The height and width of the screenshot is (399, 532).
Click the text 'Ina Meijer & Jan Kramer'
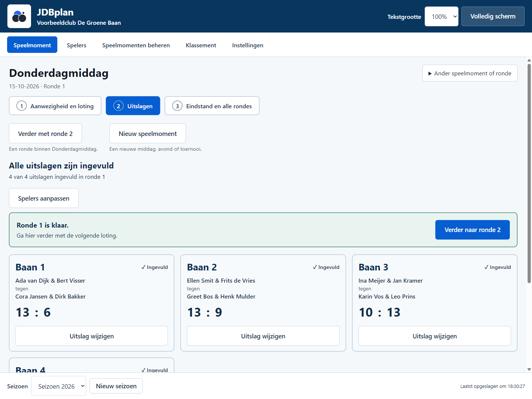tap(391, 280)
